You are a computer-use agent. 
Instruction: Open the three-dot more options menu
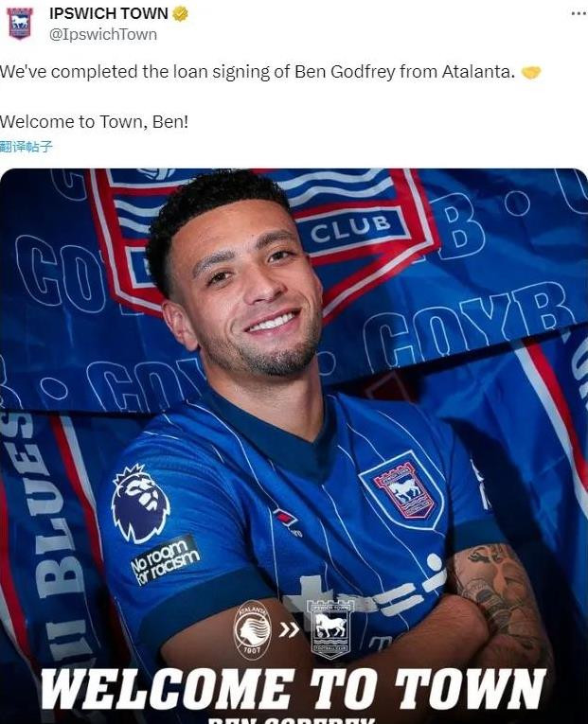[x=579, y=13]
